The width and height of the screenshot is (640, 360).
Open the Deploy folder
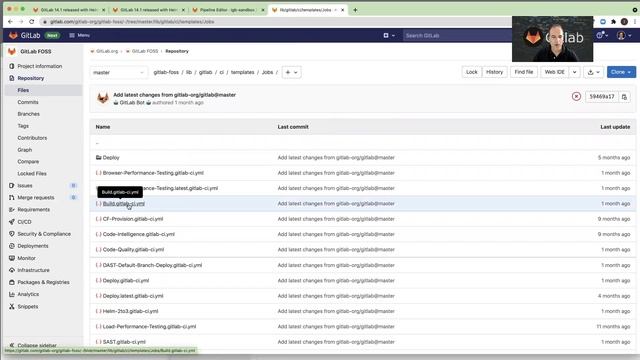[x=111, y=158]
